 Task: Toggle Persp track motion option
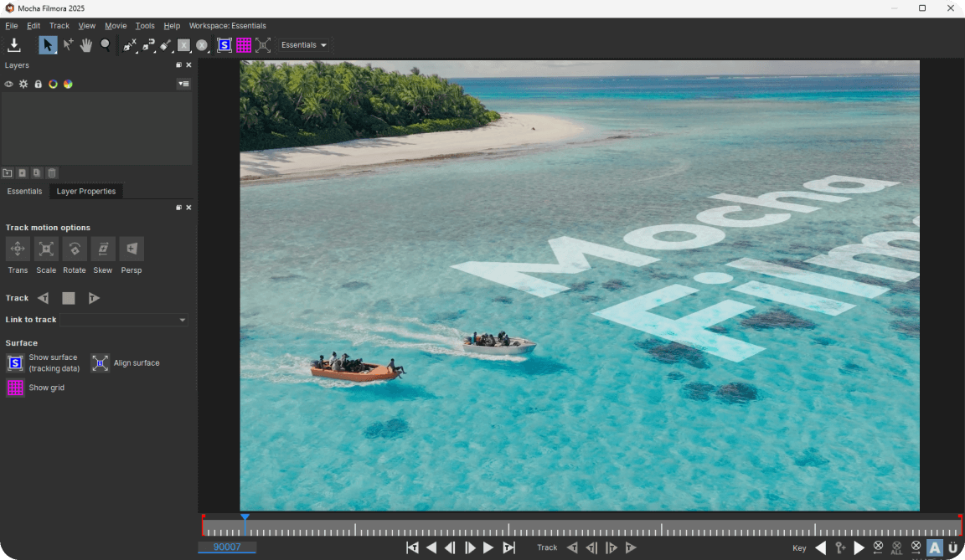131,249
